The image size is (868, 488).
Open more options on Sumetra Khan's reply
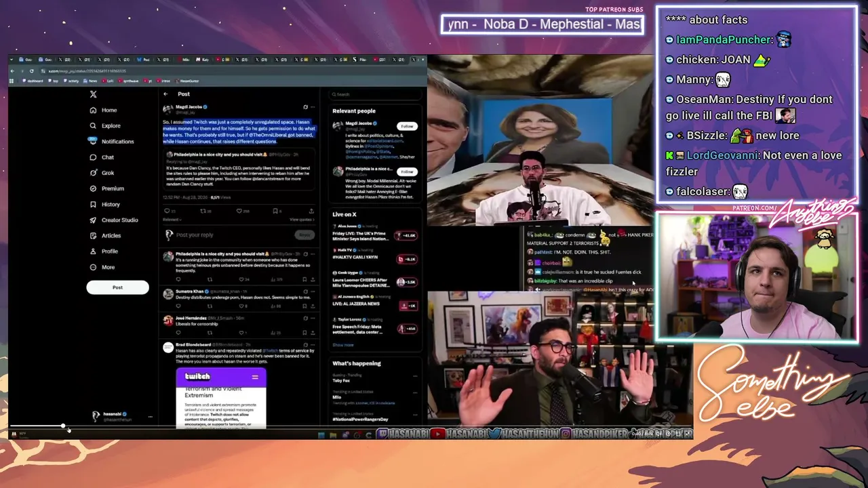(313, 290)
